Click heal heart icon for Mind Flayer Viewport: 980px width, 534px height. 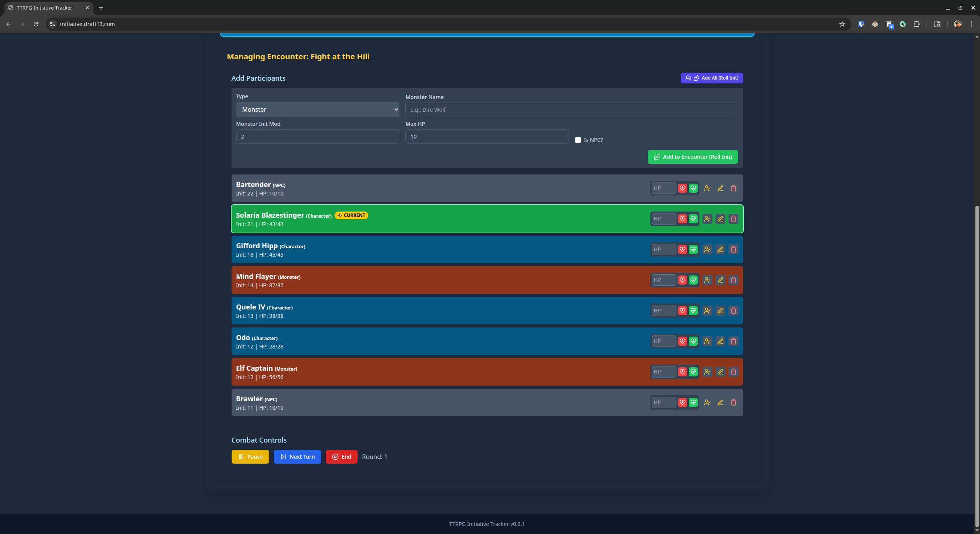pos(693,280)
